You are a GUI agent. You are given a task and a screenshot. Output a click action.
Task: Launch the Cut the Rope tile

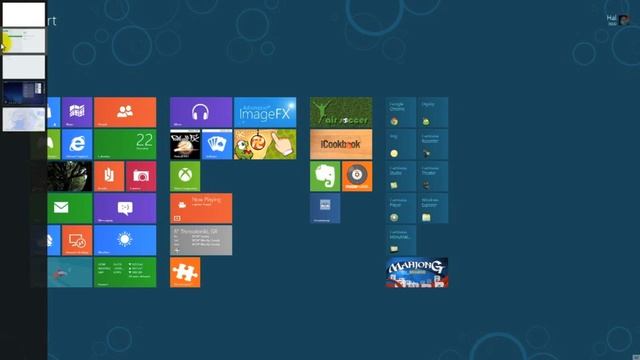(x=265, y=144)
